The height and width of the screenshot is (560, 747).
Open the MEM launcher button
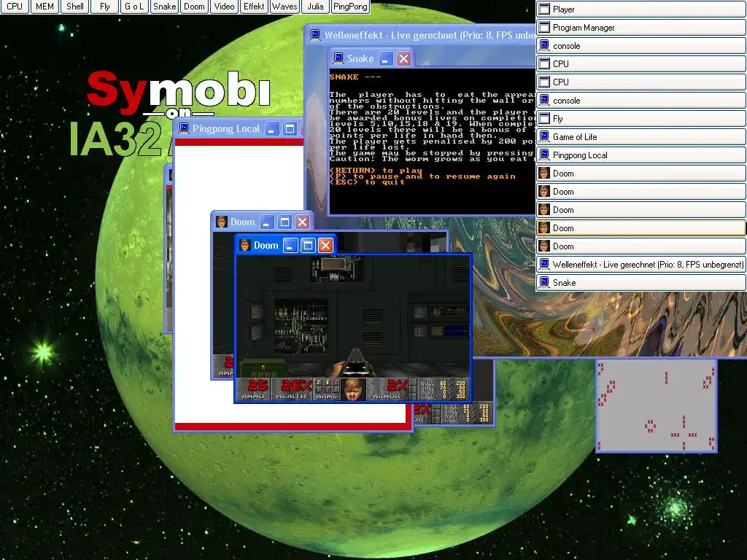[x=44, y=7]
